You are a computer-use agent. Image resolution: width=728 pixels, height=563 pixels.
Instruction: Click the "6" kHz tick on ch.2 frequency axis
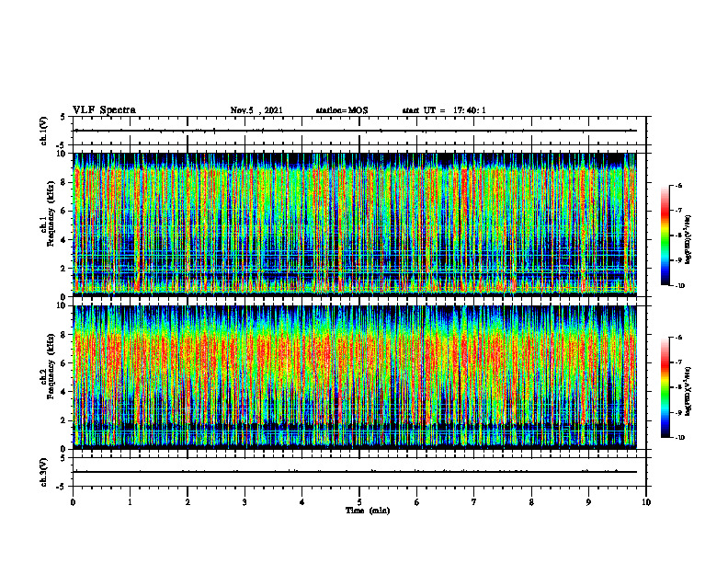(x=63, y=363)
